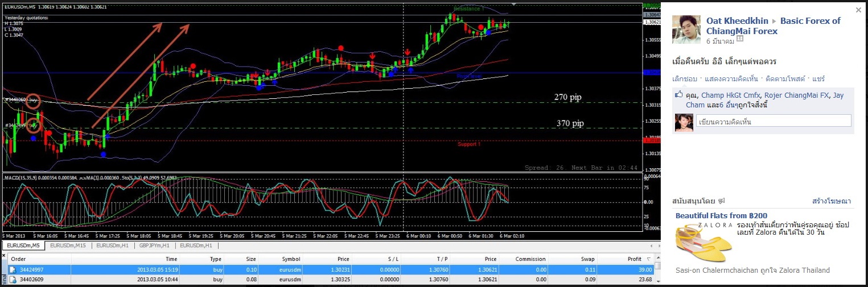Click the profit value 39.00

tap(645, 269)
